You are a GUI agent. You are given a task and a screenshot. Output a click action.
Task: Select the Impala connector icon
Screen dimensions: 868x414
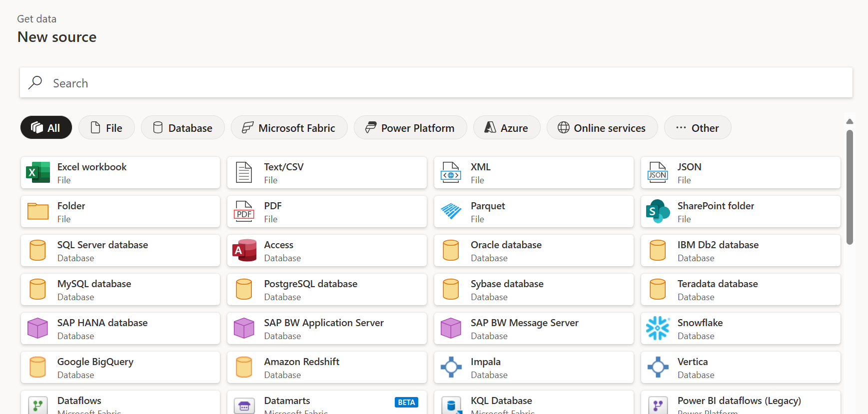[x=451, y=368]
